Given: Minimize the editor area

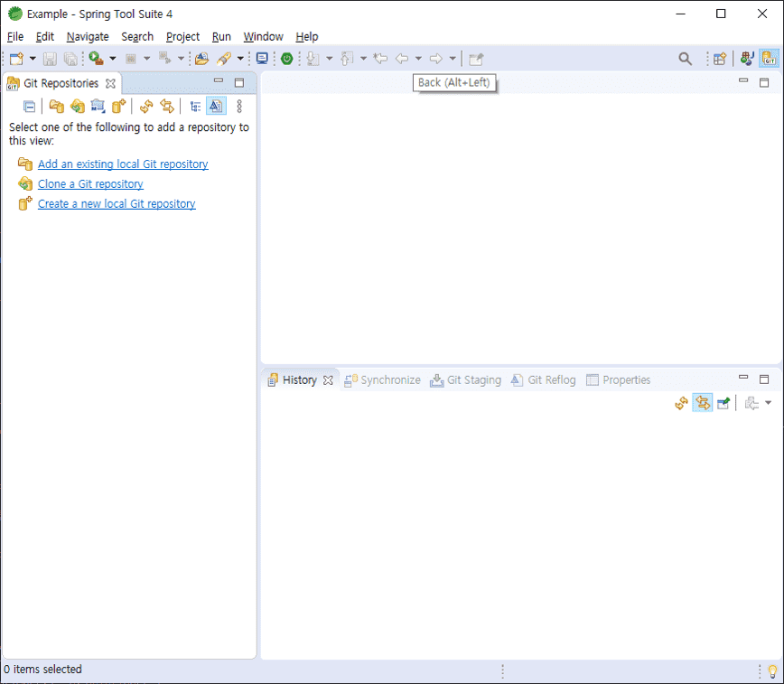Looking at the screenshot, I should pyautogui.click(x=743, y=80).
